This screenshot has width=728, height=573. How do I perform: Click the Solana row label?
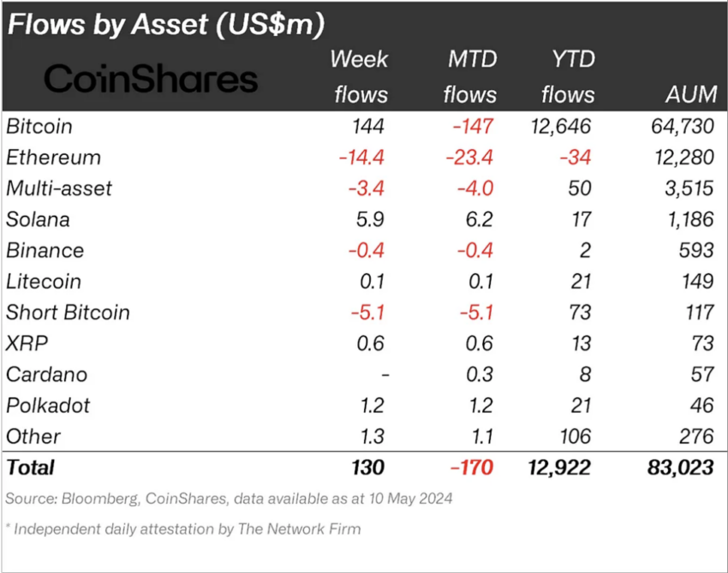[x=38, y=219]
